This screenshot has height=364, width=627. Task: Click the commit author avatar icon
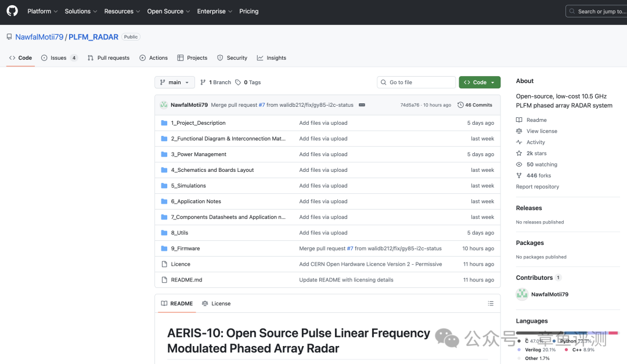[x=164, y=105]
